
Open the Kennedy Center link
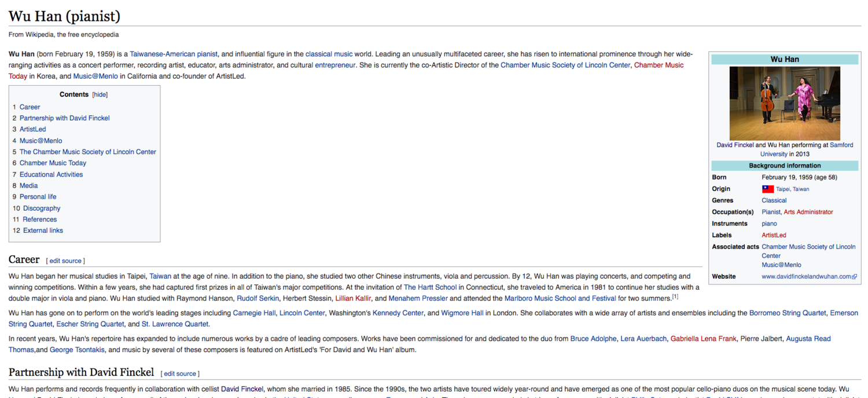[398, 313]
